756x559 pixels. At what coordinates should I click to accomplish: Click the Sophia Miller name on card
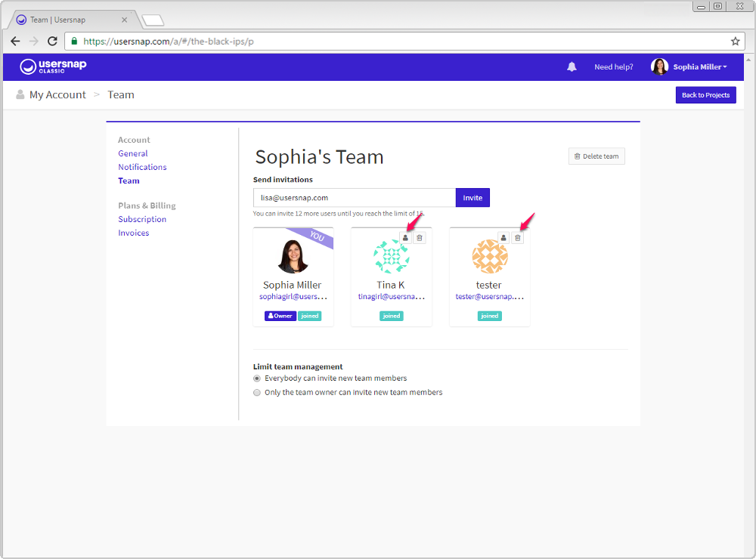coord(292,285)
